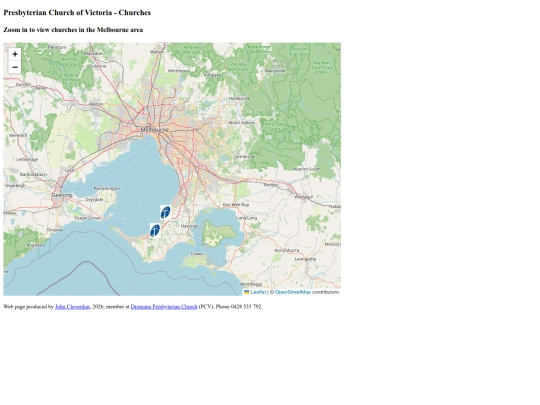This screenshot has height=405, width=540.
Task: Click the Healesville label on map
Action: click(x=239, y=98)
